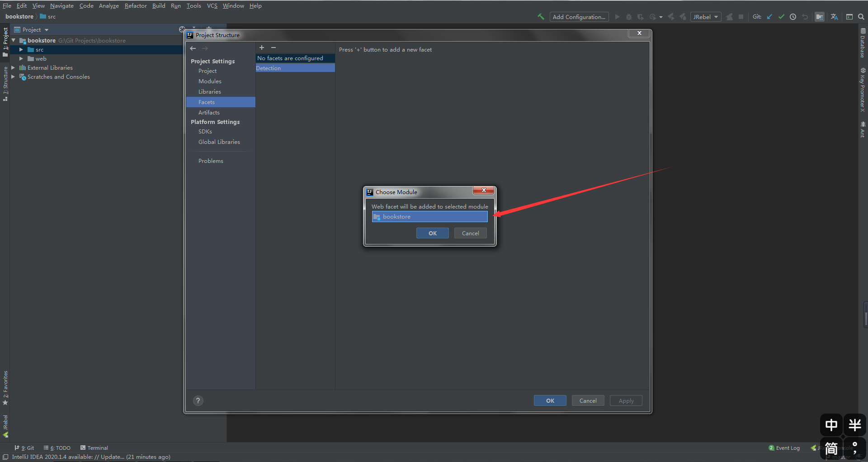Open Git Show History clock icon
The image size is (868, 462).
(x=793, y=17)
